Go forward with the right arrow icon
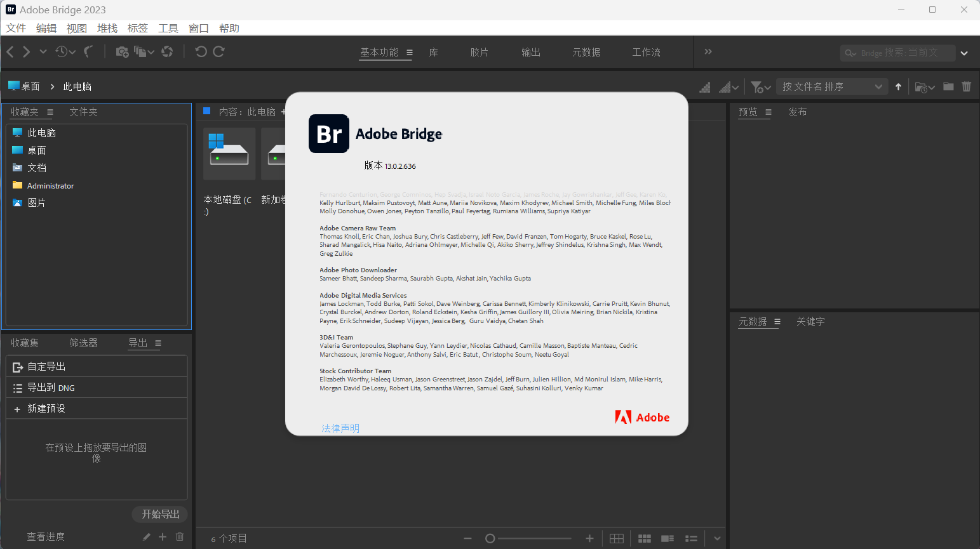 [x=26, y=52]
